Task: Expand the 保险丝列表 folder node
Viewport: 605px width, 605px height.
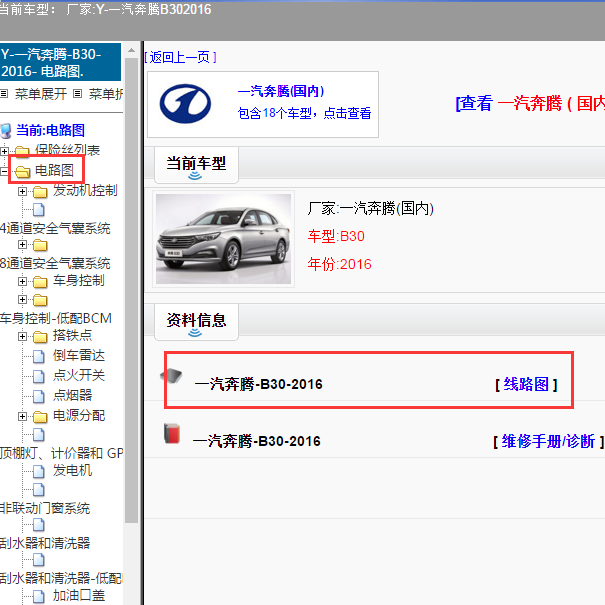Action: click(x=5, y=151)
